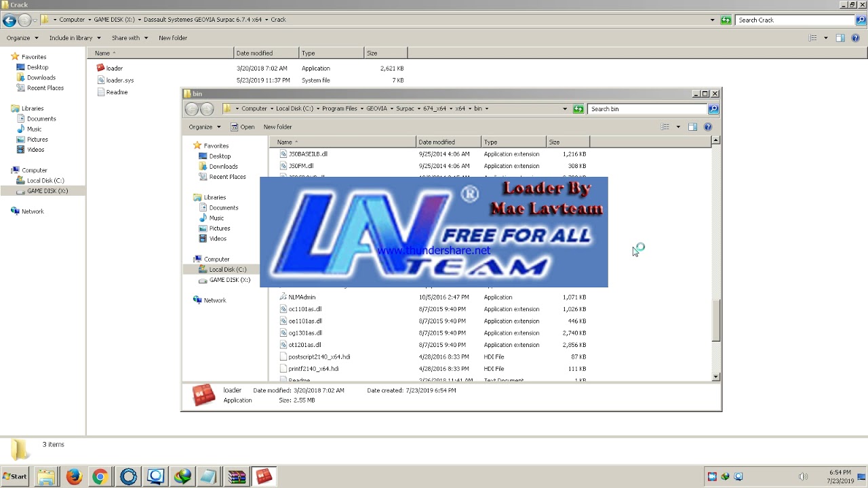Click the Search Crack input field
Viewport: 868px width, 488px height.
[x=795, y=20]
